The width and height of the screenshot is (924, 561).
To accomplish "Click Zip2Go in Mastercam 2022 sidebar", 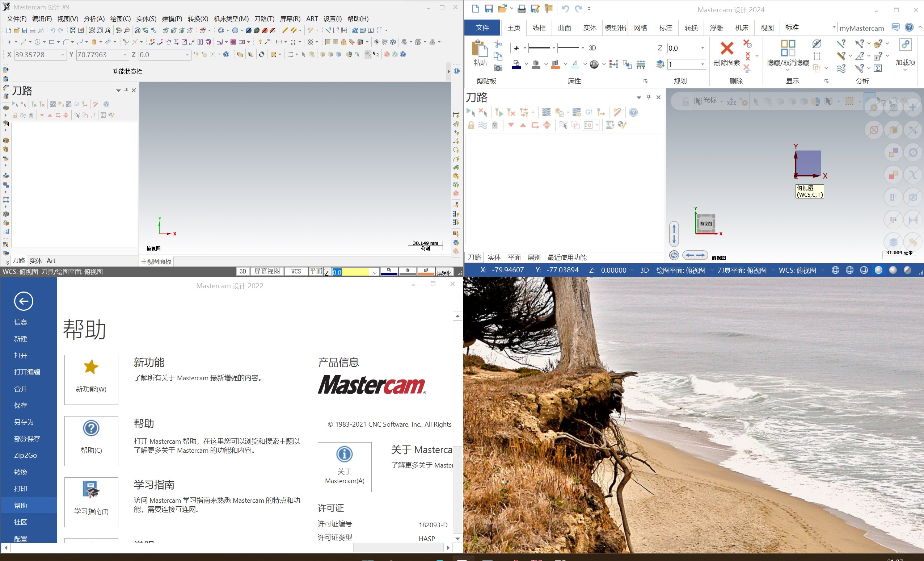I will click(25, 455).
